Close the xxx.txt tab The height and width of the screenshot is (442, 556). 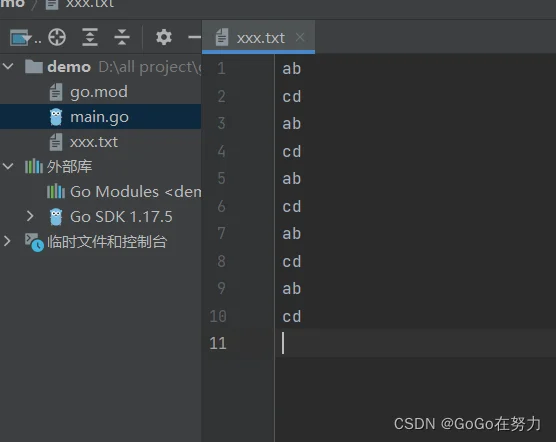(x=300, y=37)
